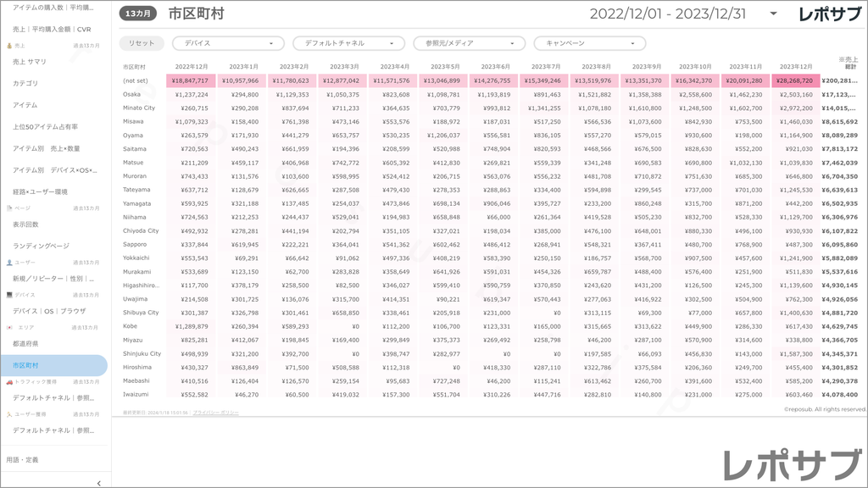This screenshot has width=868, height=488.
Task: Select ランディングページ in the sidebar
Action: (x=41, y=246)
